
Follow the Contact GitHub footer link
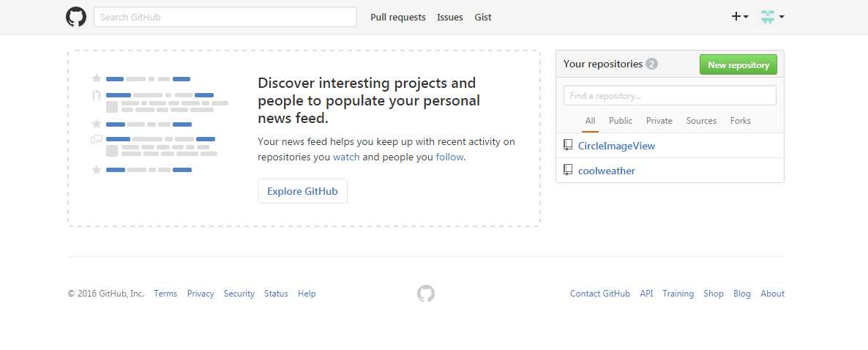pos(600,294)
